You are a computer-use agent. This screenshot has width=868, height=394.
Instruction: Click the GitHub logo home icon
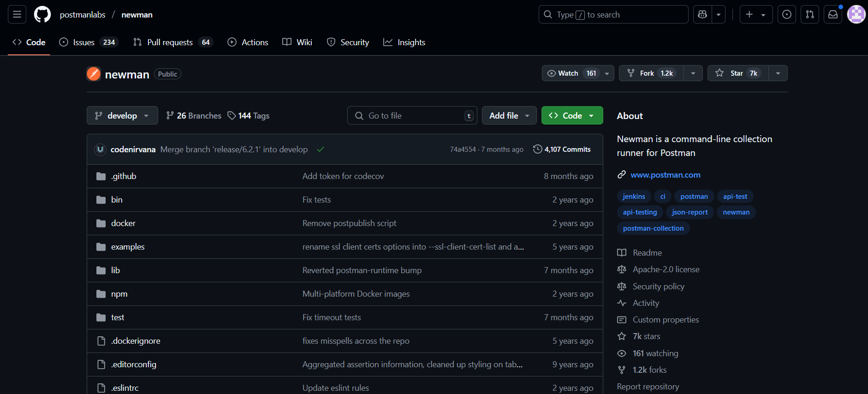[42, 15]
